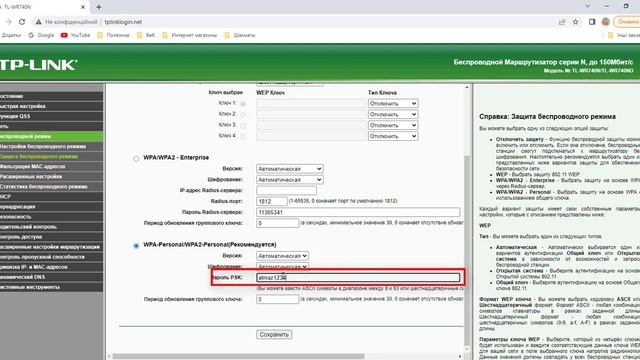Bookmark this page with the star icon
Image resolution: width=640 pixels, height=360 pixels.
coord(576,22)
